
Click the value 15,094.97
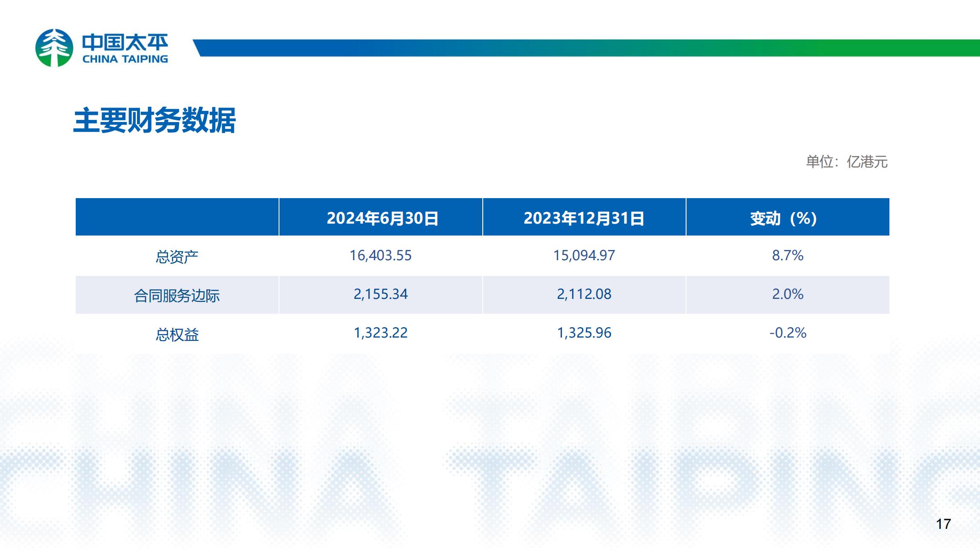(x=584, y=256)
